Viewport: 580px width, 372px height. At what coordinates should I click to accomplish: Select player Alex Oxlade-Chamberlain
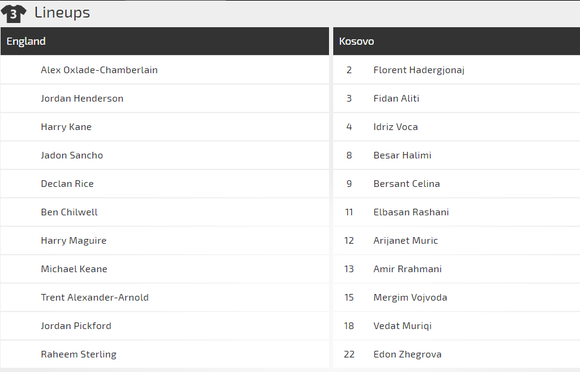(x=99, y=70)
